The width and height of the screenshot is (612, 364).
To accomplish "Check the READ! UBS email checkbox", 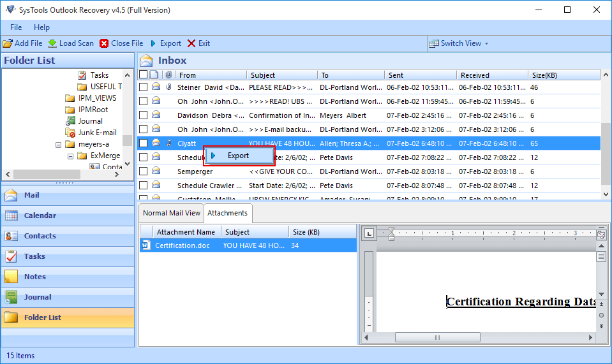I will coord(143,101).
